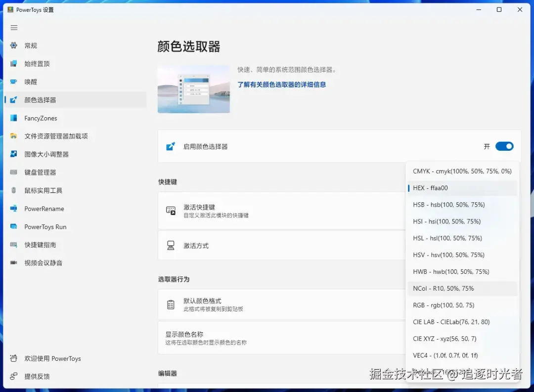Click the Color Picker preview thumbnail image
The height and width of the screenshot is (392, 534).
point(194,89)
